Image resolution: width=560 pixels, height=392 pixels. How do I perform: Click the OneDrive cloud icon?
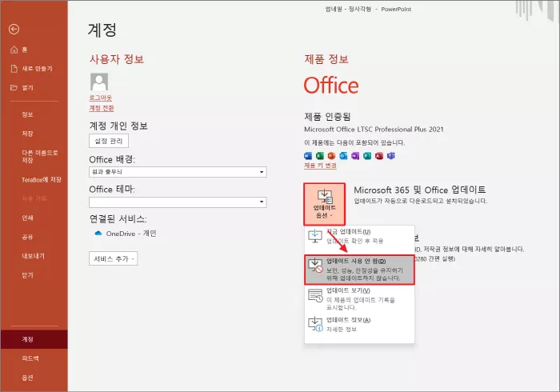click(98, 233)
